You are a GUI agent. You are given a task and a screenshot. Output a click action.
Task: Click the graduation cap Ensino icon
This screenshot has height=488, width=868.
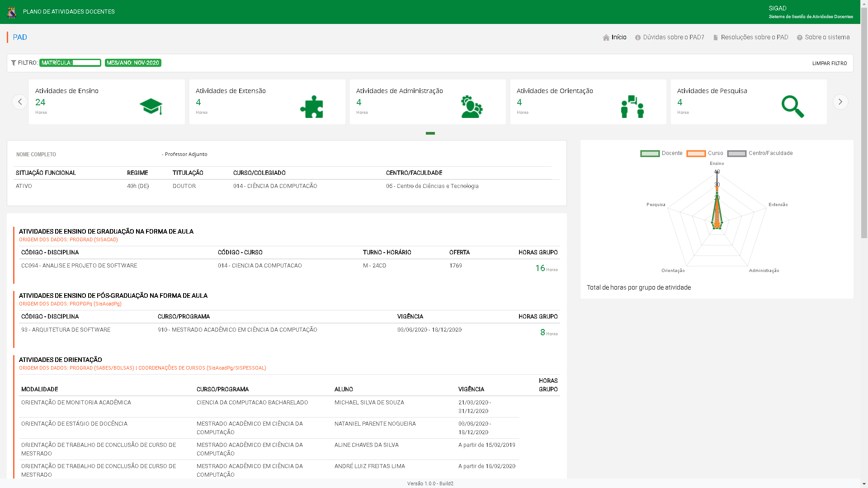pos(151,107)
